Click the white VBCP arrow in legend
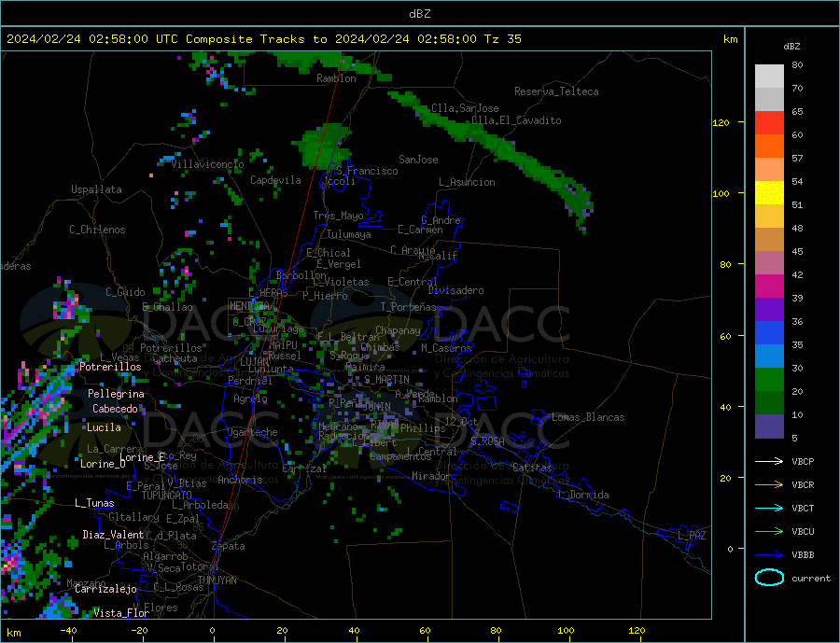 769,461
